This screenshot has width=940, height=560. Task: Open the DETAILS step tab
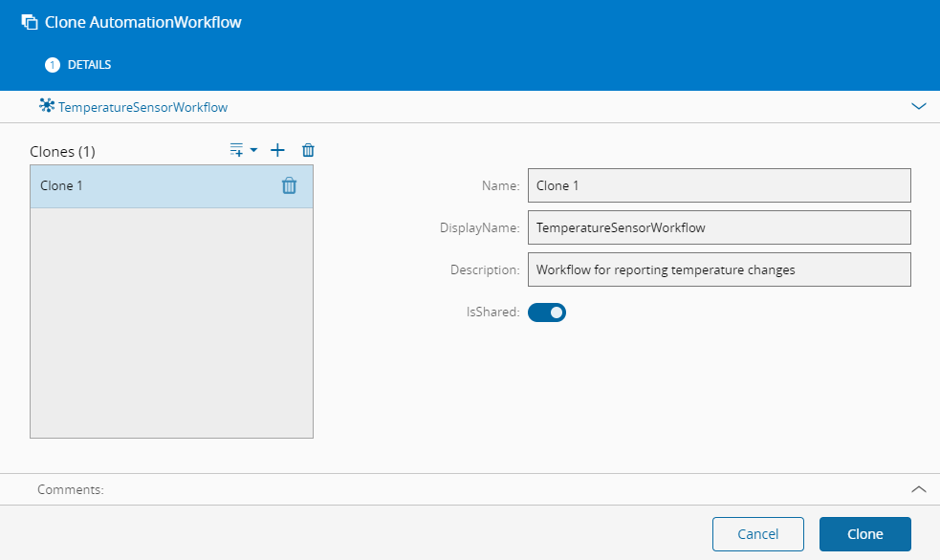89,65
